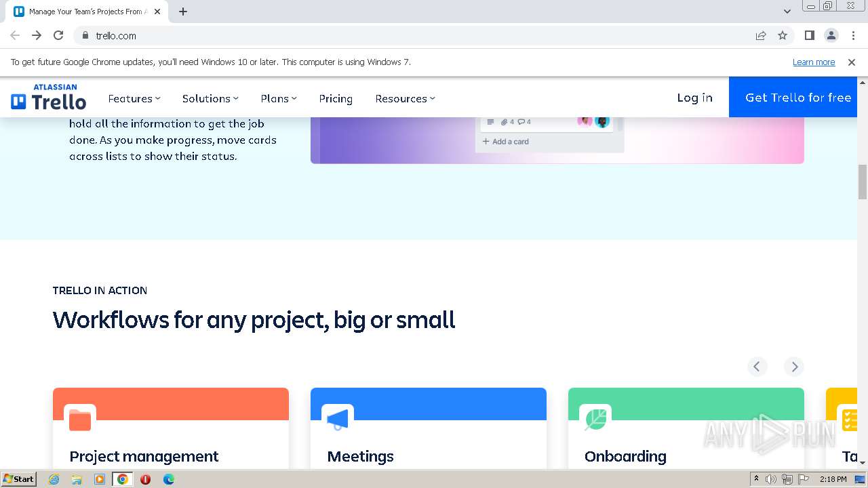
Task: Open the Chrome profile menu
Action: pos(831,35)
